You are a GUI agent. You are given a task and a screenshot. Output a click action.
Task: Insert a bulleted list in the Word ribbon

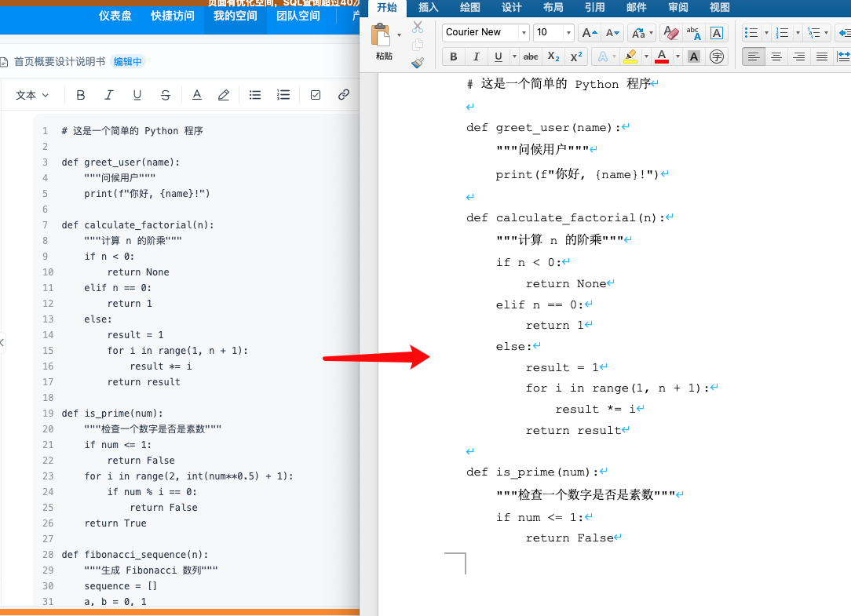[x=751, y=33]
